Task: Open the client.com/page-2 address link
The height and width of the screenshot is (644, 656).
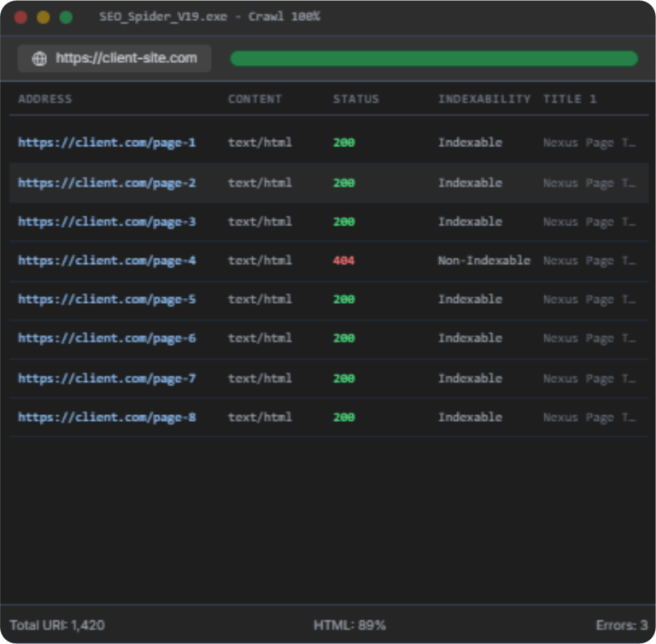Action: pos(107,183)
